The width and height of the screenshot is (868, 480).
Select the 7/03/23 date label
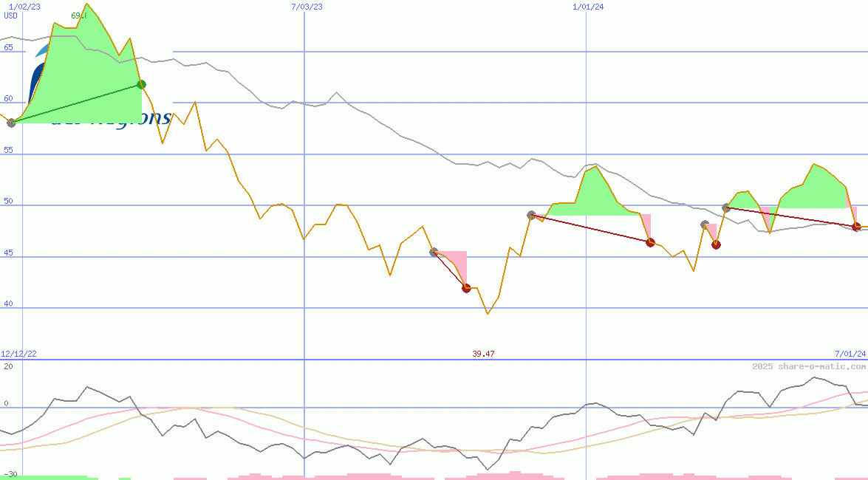pos(307,7)
